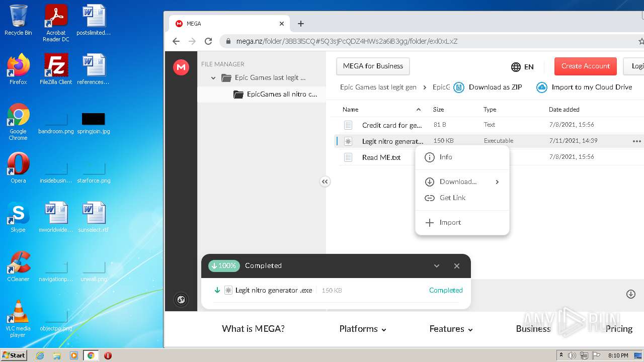Image resolution: width=644 pixels, height=362 pixels.
Task: Click the cloud import icon
Action: (x=542, y=87)
